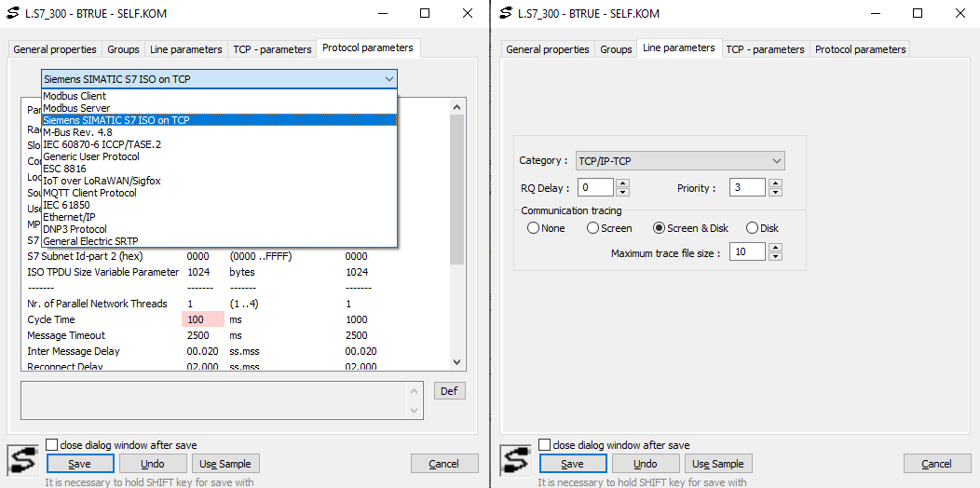Screen dimensions: 980x488
Task: Click the cable logo icon beside left Save
Action: (x=24, y=462)
